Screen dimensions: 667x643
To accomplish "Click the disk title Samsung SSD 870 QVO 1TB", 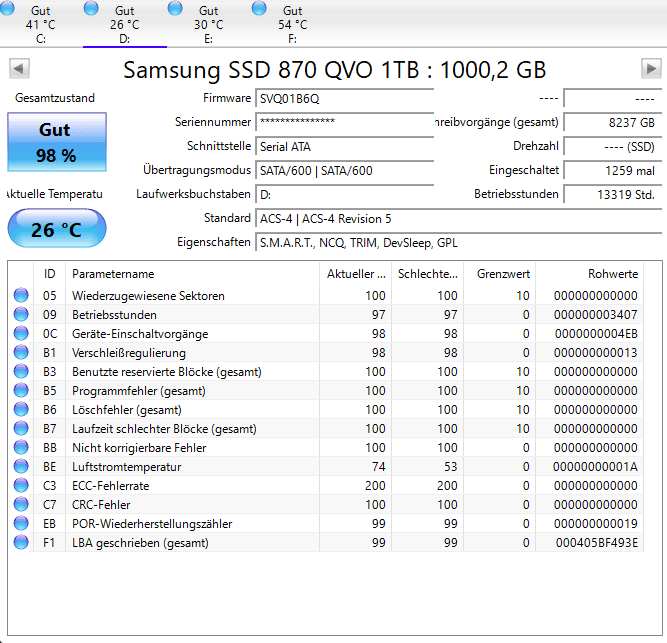I will tap(335, 69).
